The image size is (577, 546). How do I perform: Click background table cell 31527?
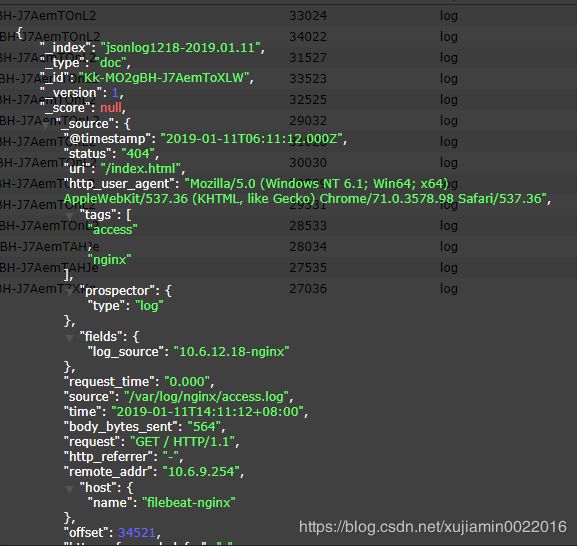(x=308, y=58)
